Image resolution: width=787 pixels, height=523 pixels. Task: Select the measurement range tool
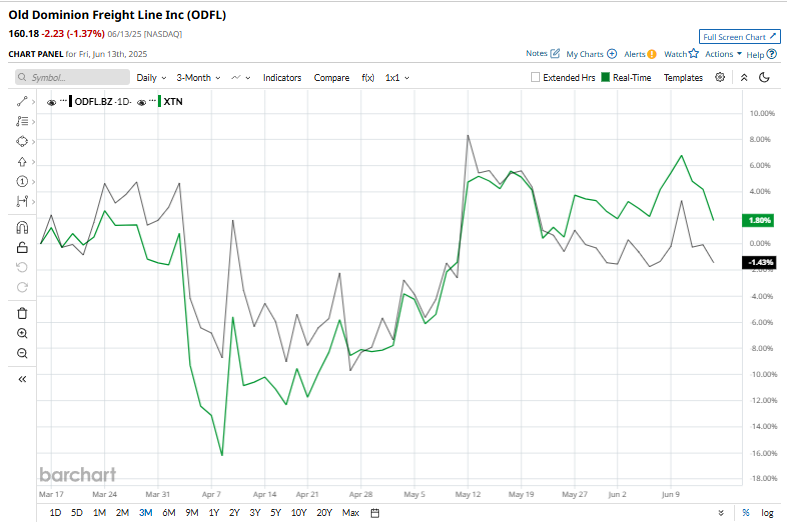pos(22,202)
